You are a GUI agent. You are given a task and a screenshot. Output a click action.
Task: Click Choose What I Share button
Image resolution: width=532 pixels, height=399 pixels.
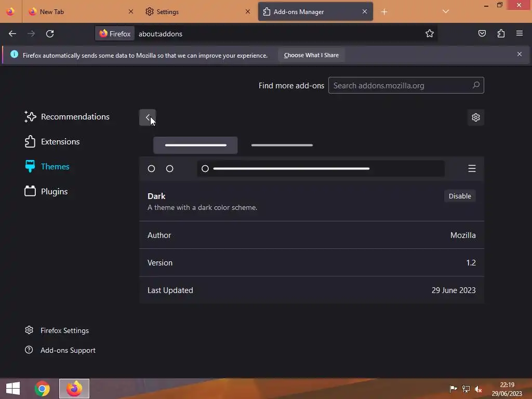tap(311, 55)
